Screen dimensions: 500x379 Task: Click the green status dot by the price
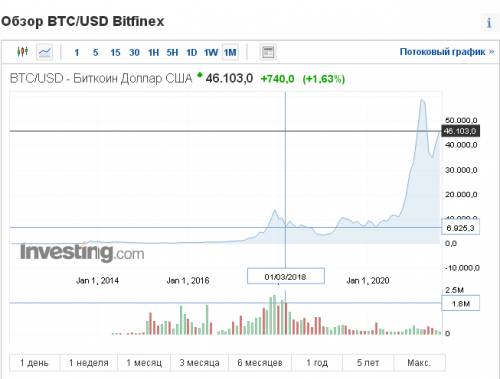200,75
